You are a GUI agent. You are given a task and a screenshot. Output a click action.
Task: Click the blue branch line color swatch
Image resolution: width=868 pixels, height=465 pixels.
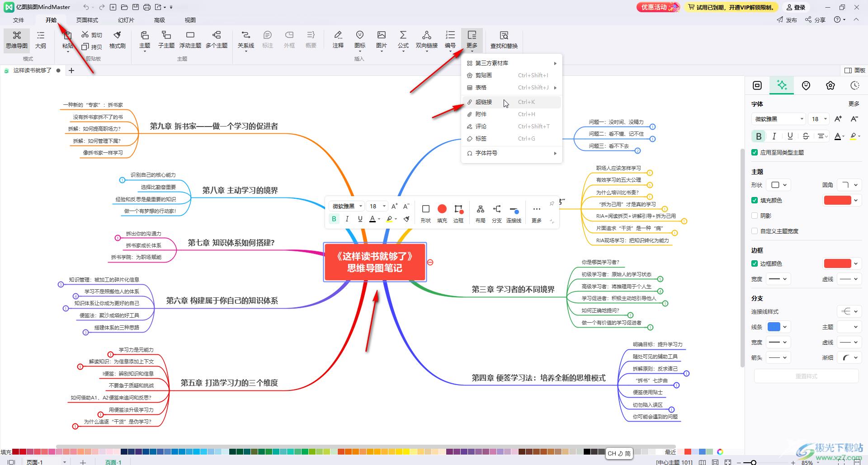(x=774, y=327)
